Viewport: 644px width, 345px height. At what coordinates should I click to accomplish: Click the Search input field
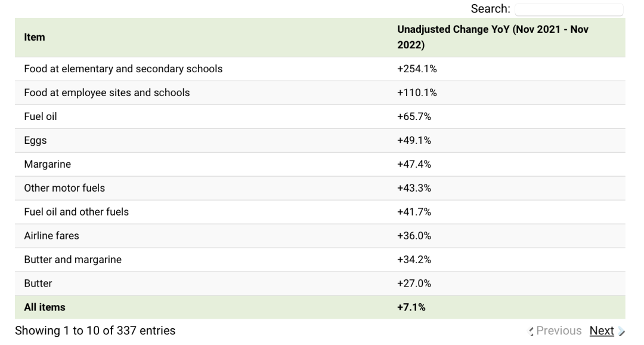tap(568, 10)
